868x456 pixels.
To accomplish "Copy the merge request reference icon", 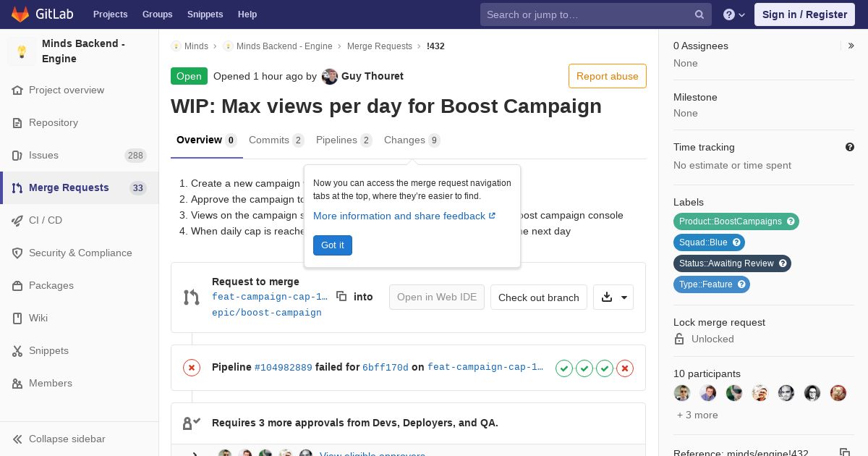I will [844, 453].
